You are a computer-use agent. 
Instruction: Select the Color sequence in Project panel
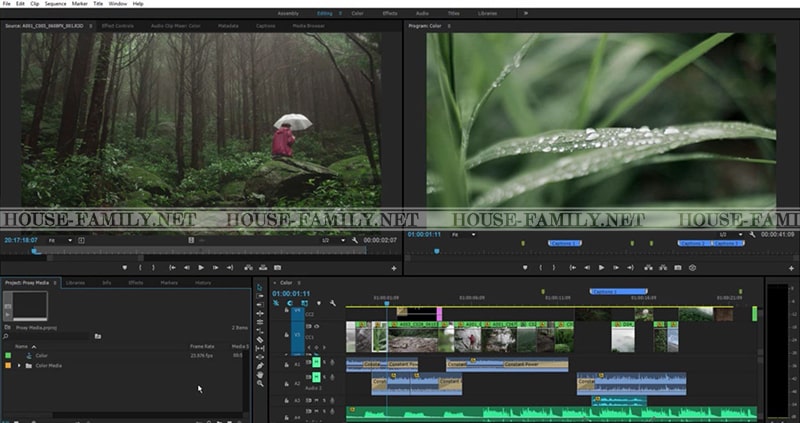42,356
